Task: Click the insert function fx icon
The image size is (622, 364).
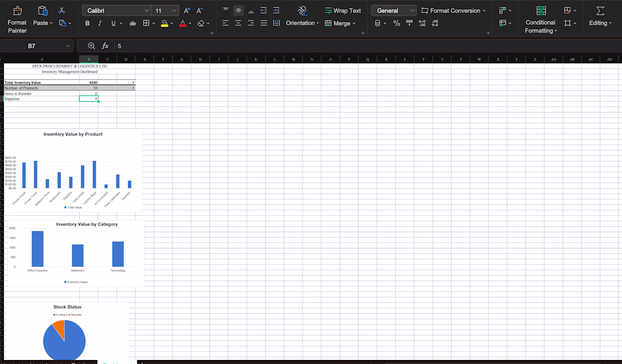Action: click(x=105, y=46)
